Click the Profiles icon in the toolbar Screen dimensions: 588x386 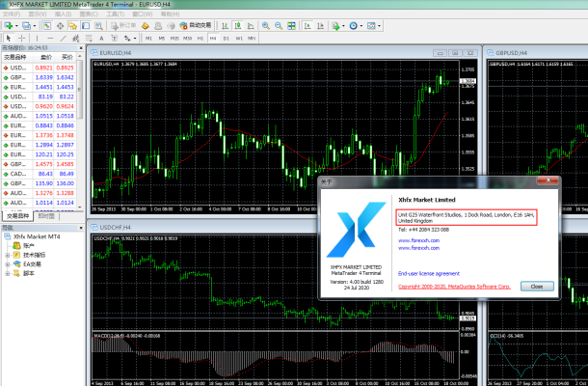(26, 26)
